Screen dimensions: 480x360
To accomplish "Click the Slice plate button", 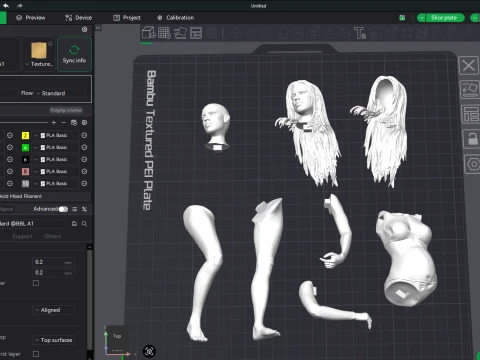I will [444, 18].
